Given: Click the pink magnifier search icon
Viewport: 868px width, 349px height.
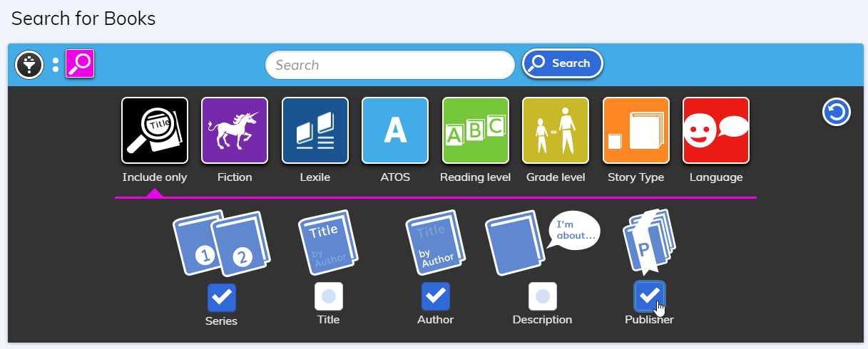Looking at the screenshot, I should coord(80,64).
